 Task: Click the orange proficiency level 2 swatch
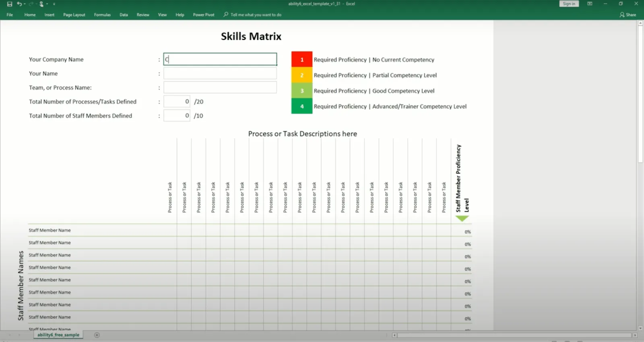tap(302, 75)
